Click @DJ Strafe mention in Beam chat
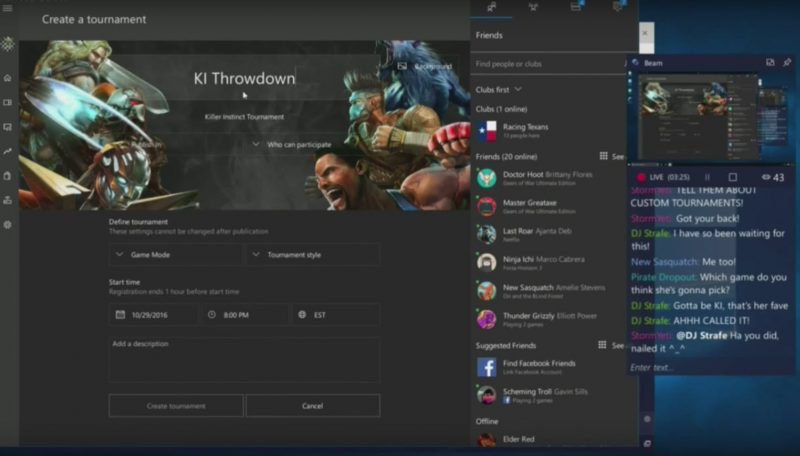 click(x=702, y=336)
